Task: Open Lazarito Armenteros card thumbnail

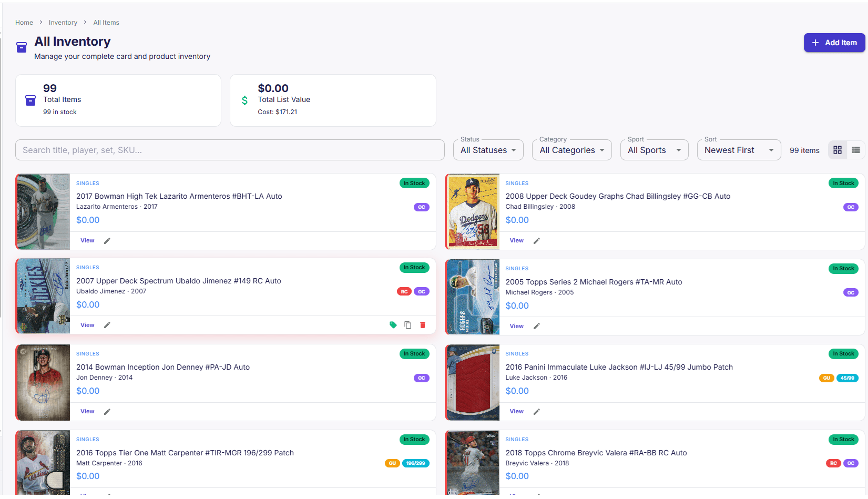Action: (x=43, y=211)
